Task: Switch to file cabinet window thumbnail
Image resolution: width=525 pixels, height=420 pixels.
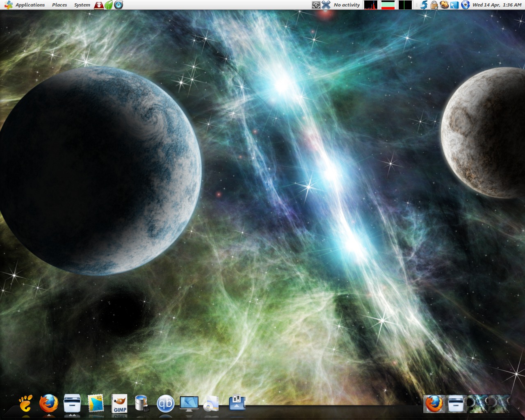Action: coord(456,404)
